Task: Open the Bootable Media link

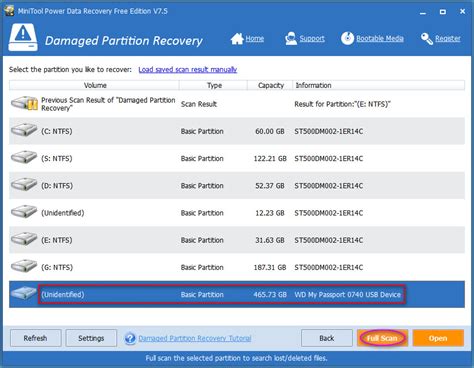Action: tap(380, 39)
